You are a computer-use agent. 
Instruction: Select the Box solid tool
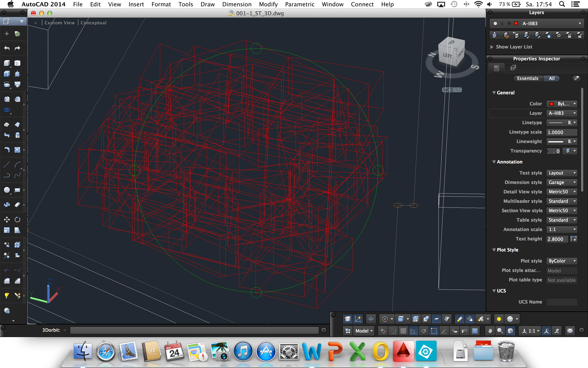click(7, 63)
